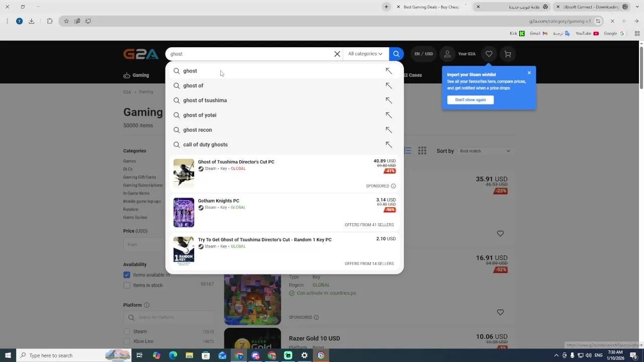The image size is (644, 362).
Task: Open a new browser tab
Action: [386, 7]
